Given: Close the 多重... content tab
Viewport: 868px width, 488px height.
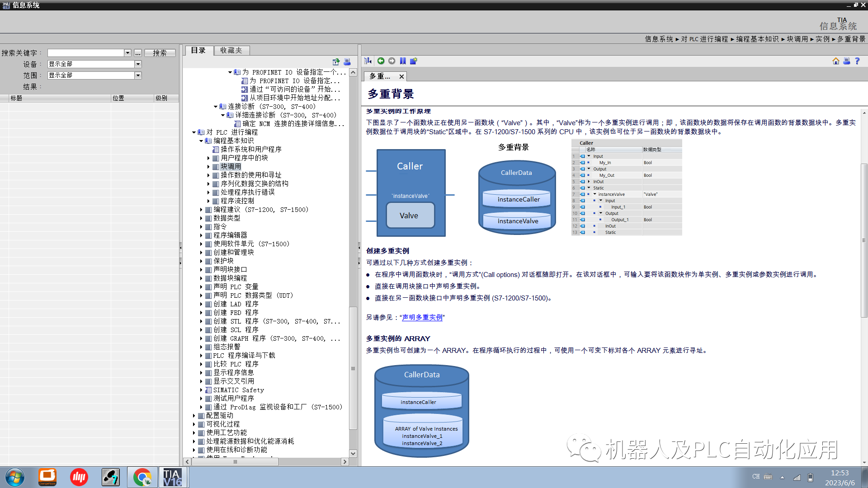Looking at the screenshot, I should pyautogui.click(x=401, y=77).
